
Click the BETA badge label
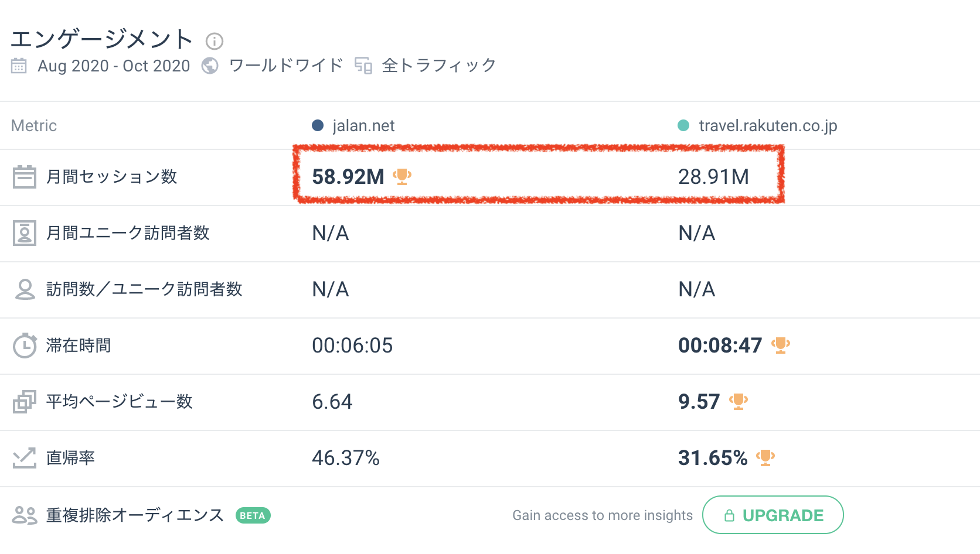pos(253,515)
